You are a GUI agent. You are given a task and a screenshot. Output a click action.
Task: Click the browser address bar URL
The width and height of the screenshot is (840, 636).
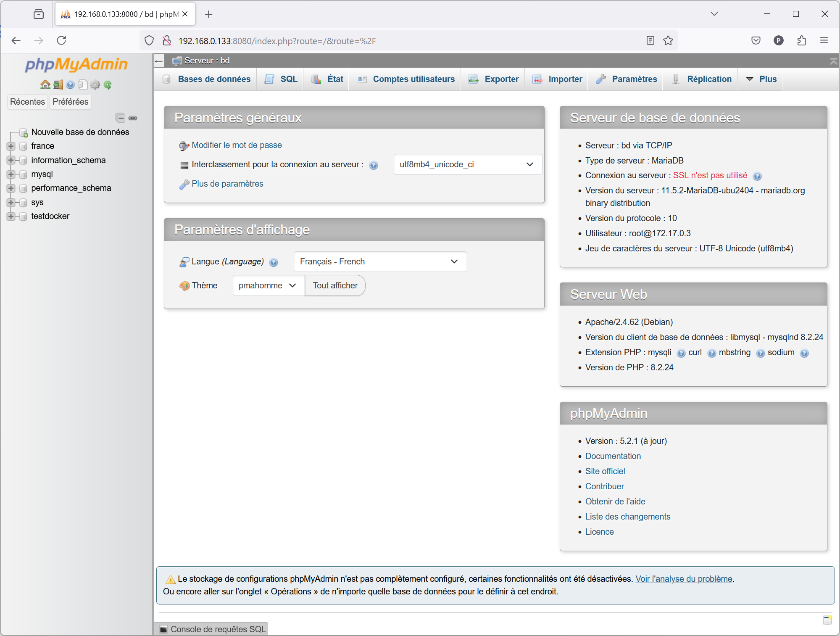tap(277, 41)
